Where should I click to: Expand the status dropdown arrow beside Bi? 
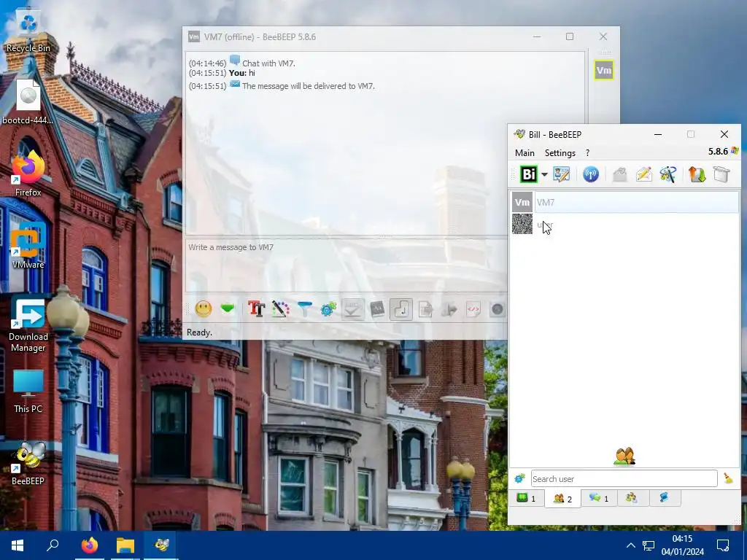pos(544,174)
